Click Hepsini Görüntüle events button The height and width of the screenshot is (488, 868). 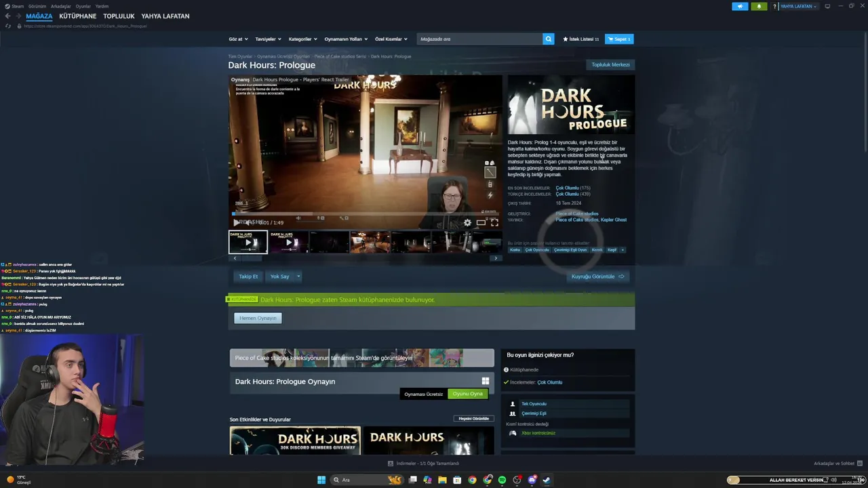click(x=473, y=419)
